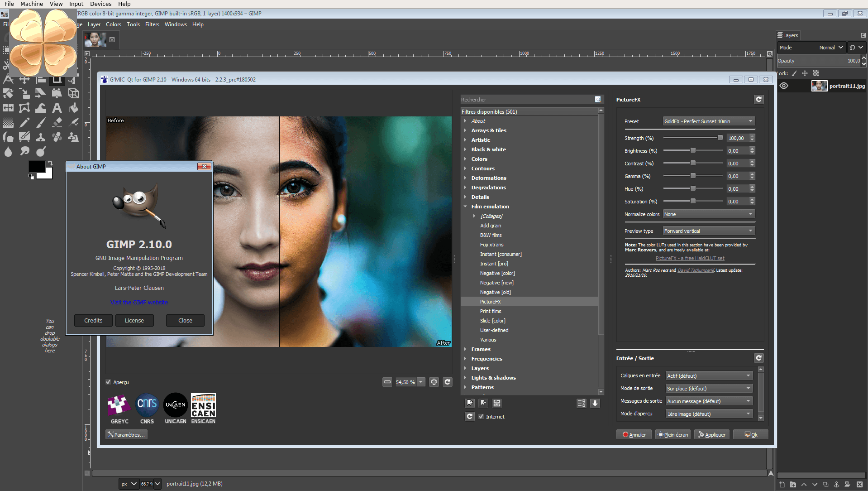Image resolution: width=868 pixels, height=491 pixels.
Task: Click the Annuler button
Action: point(634,434)
